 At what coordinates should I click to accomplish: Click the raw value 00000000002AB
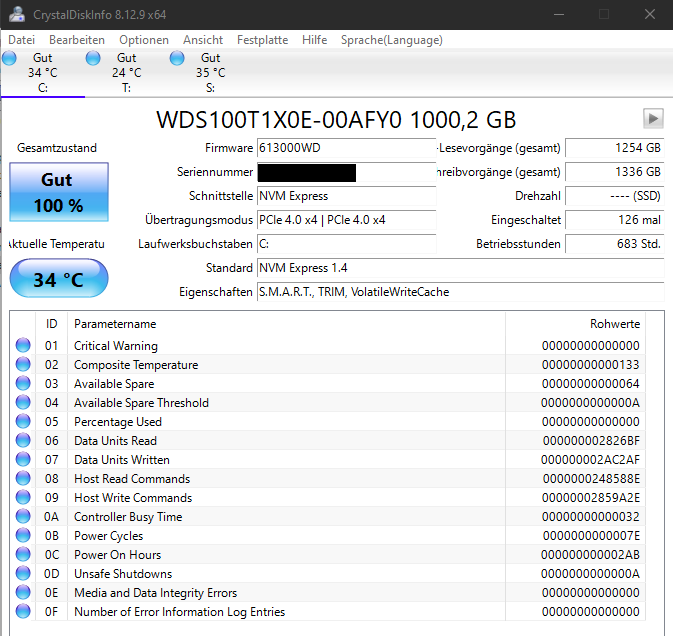[x=591, y=555]
